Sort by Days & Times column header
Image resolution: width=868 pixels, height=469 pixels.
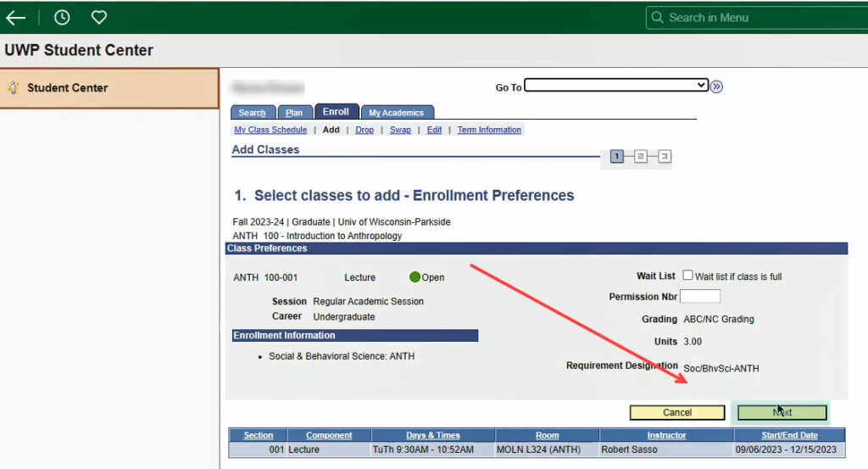(x=433, y=435)
